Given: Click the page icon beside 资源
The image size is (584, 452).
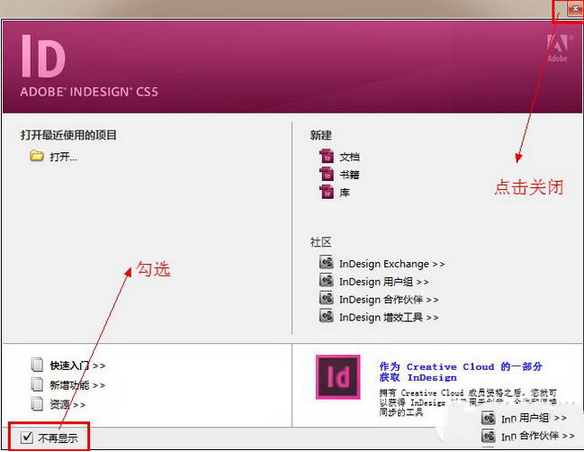Looking at the screenshot, I should [x=37, y=403].
